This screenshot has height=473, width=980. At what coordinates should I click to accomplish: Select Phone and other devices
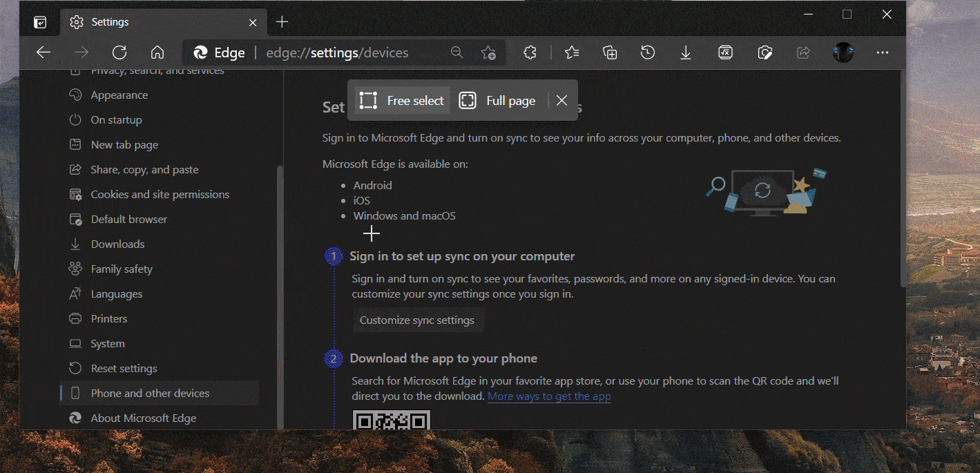pyautogui.click(x=159, y=394)
